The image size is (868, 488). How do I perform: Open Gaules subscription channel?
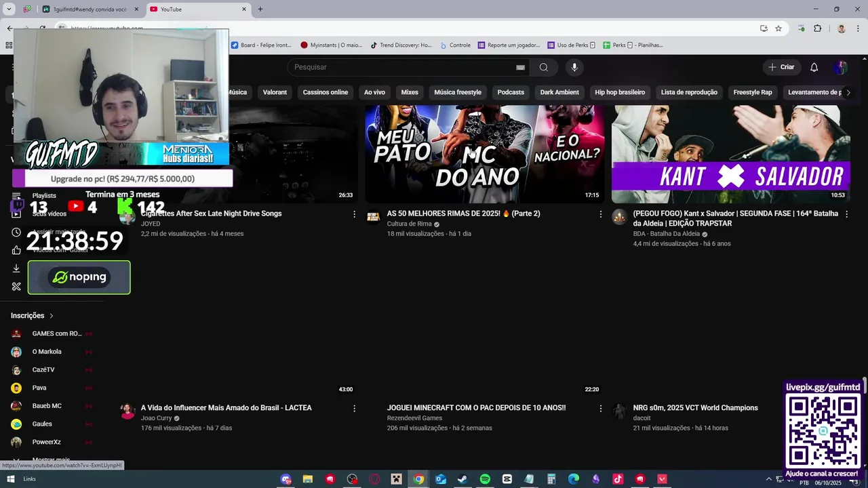[52, 424]
